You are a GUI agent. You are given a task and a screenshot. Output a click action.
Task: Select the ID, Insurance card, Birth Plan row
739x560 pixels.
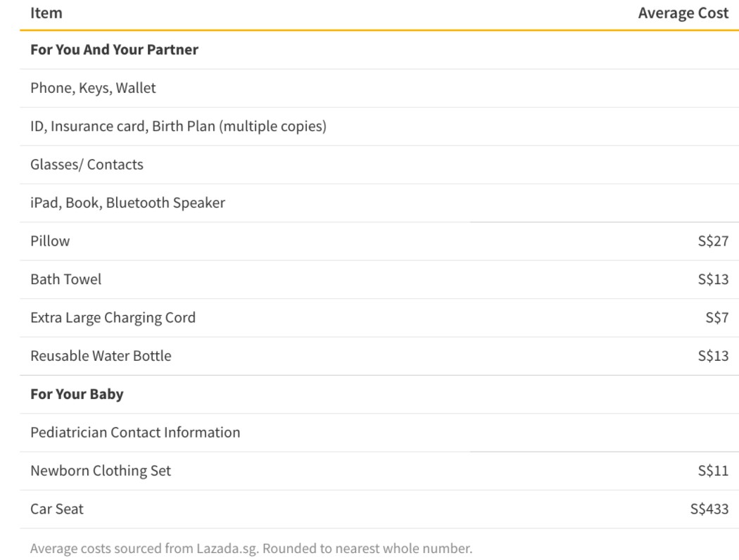[178, 127]
